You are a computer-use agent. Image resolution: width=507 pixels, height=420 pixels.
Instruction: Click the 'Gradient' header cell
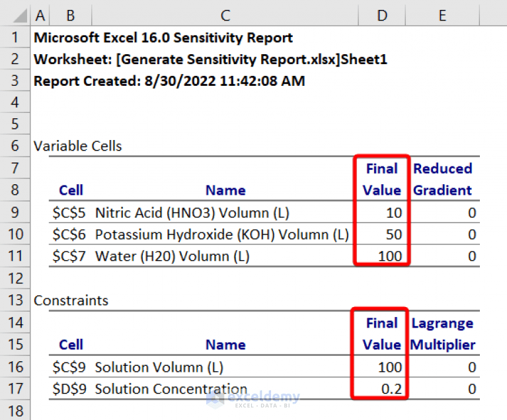443,190
